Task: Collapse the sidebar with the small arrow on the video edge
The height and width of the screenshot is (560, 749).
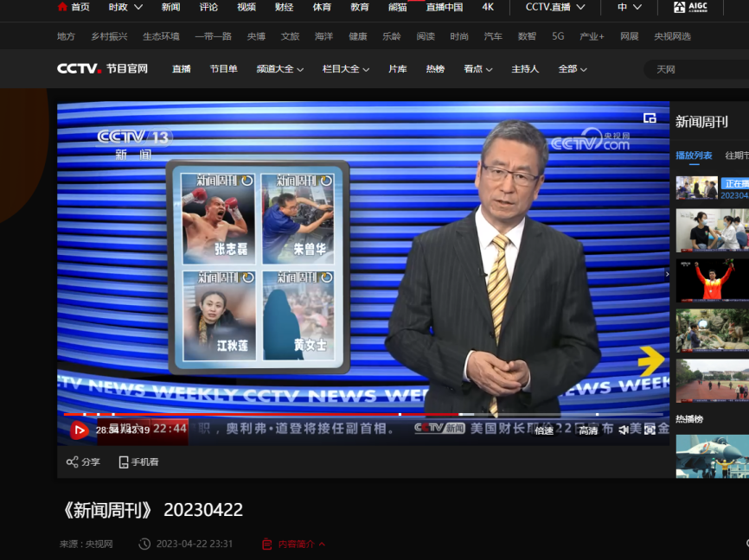Action: tap(667, 274)
